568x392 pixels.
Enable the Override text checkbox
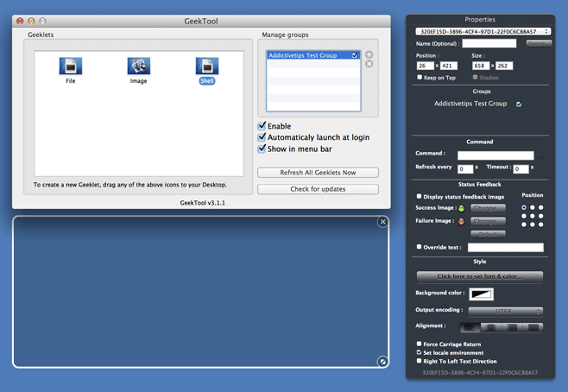(420, 247)
